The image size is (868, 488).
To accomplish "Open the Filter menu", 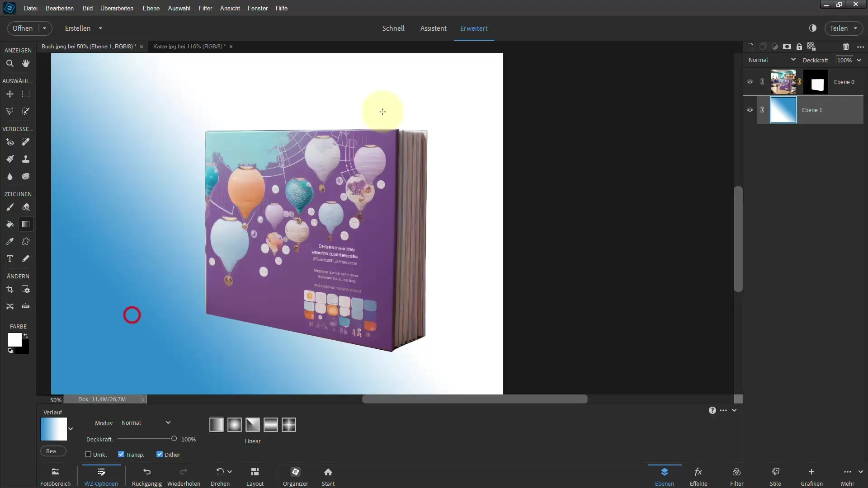I will 205,8.
